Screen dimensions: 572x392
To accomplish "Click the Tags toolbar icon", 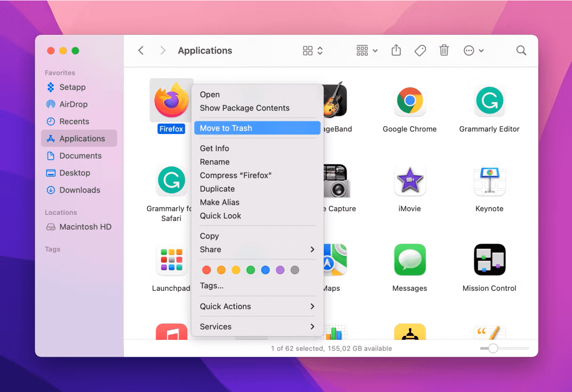I will click(420, 50).
